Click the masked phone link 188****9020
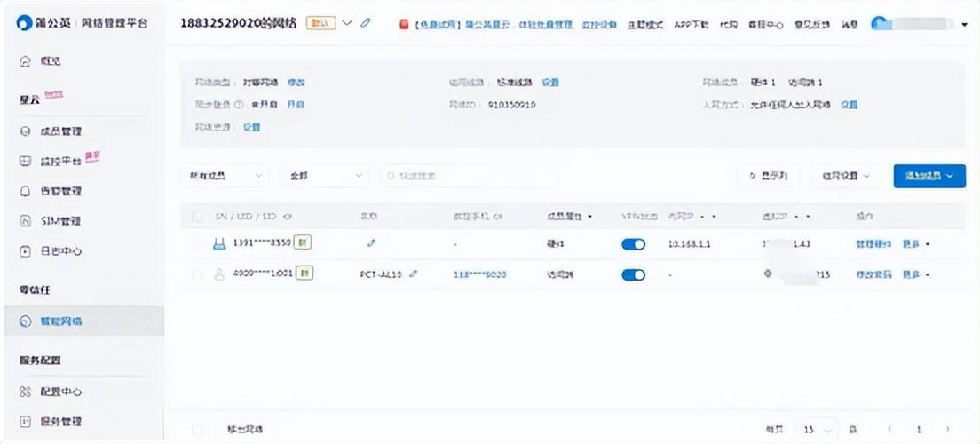 point(479,275)
